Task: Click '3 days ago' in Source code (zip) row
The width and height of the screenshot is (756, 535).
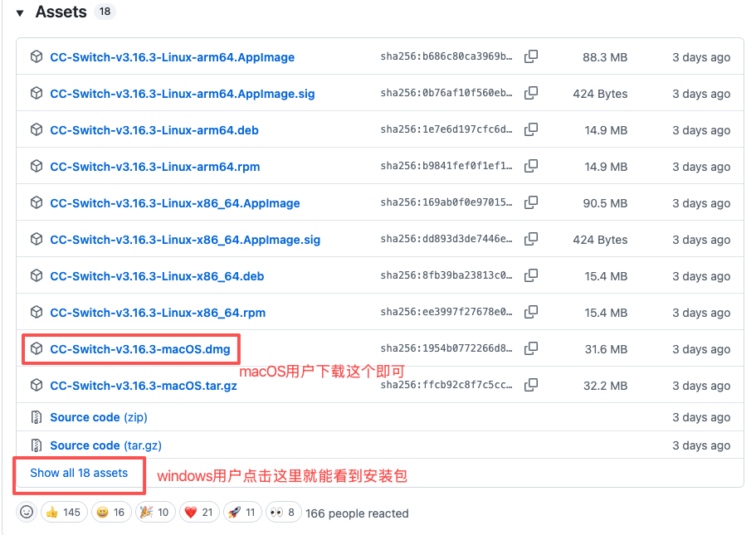Action: [701, 417]
